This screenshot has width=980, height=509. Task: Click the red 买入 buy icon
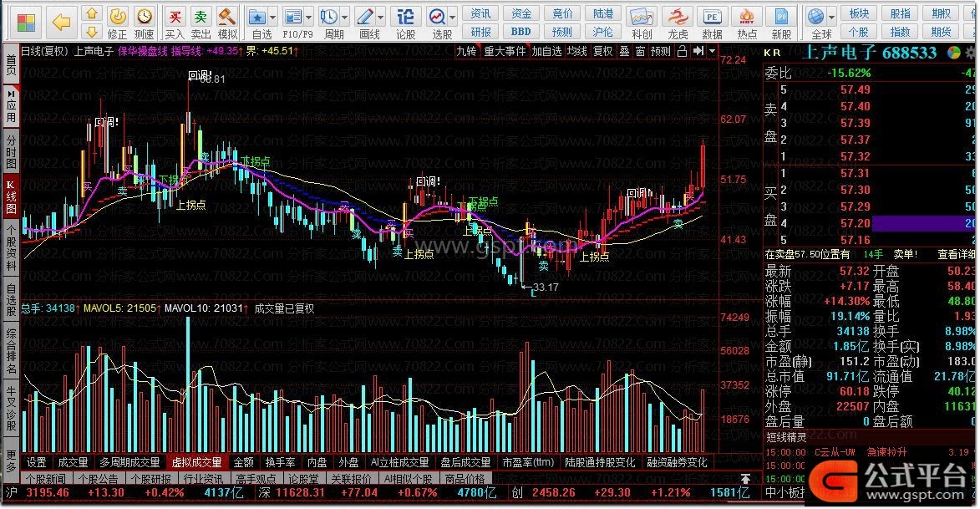click(x=175, y=16)
